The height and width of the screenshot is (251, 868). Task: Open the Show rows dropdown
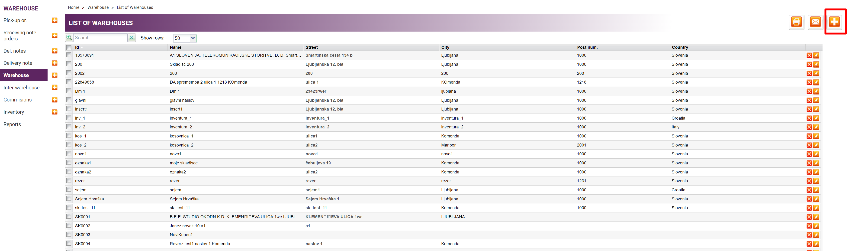click(193, 38)
